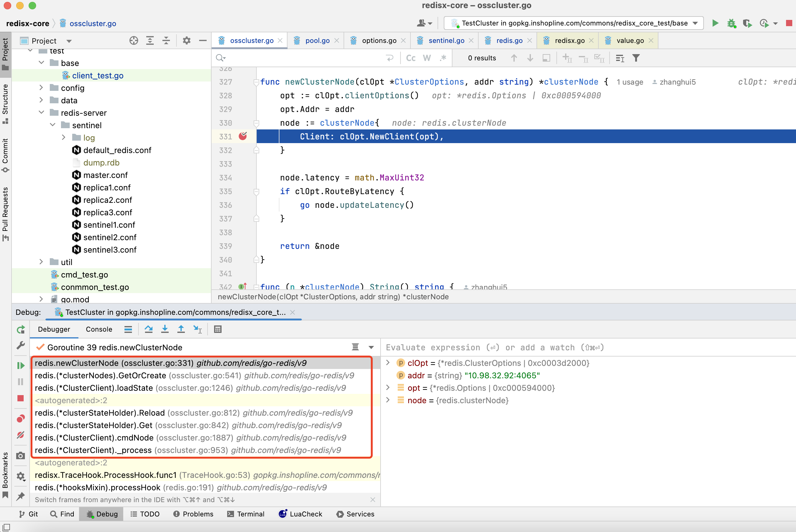The width and height of the screenshot is (796, 532).
Task: Toggle search in selection icon
Action: pyautogui.click(x=546, y=58)
